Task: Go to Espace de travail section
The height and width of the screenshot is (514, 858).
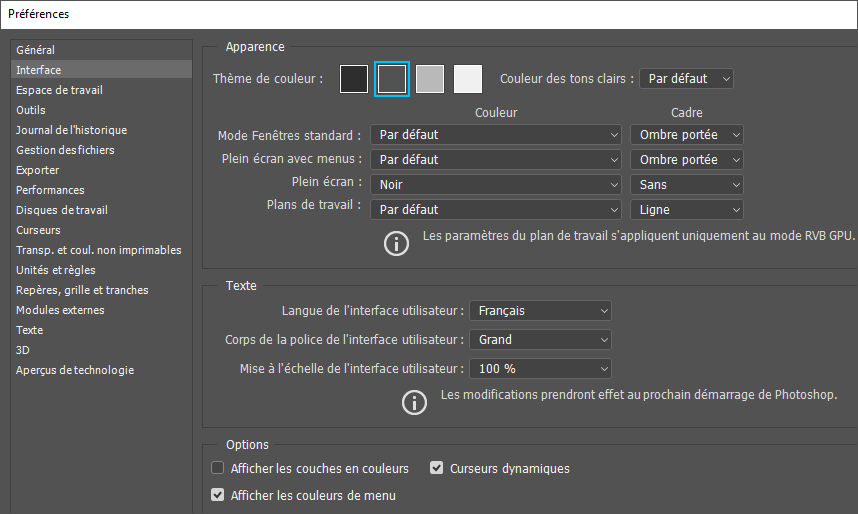Action: (x=59, y=90)
